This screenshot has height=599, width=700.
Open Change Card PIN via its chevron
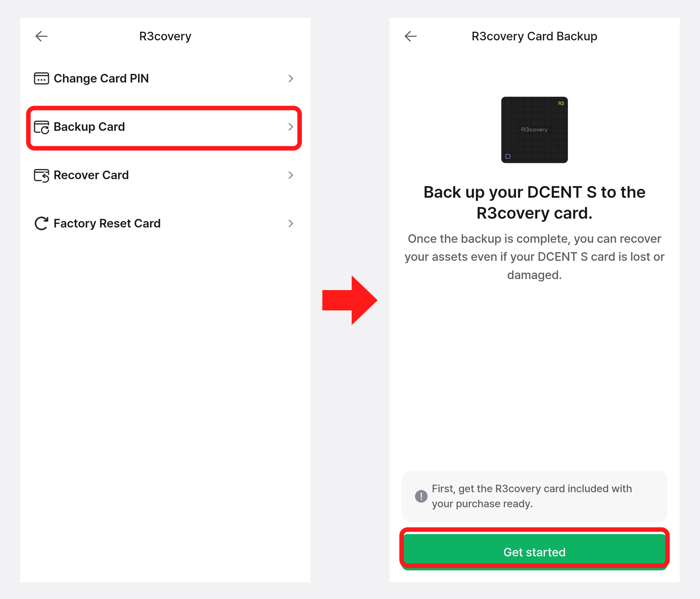[291, 78]
